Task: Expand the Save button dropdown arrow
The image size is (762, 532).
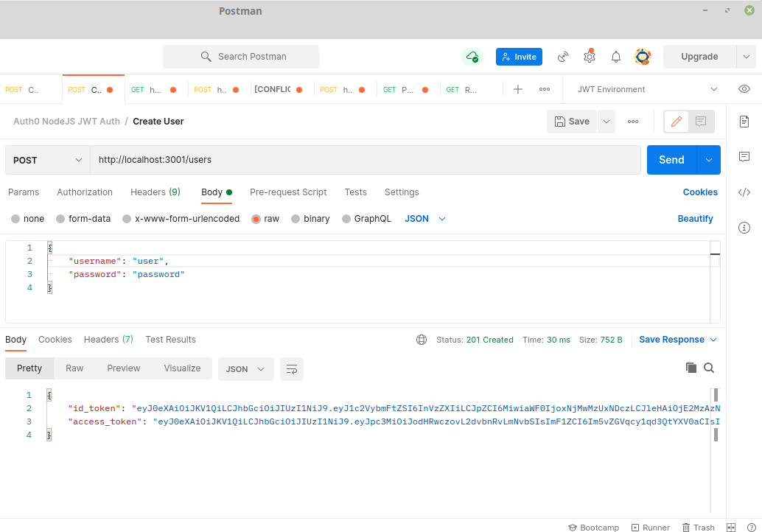Action: [x=607, y=122]
